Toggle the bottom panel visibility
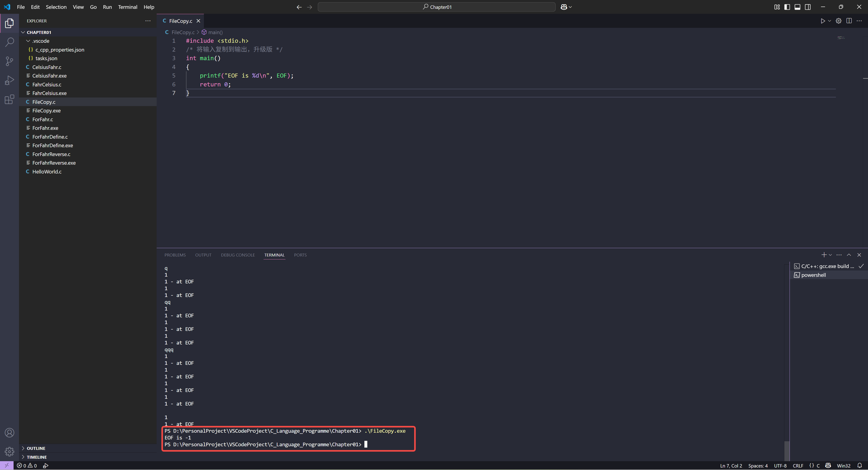 pos(797,7)
